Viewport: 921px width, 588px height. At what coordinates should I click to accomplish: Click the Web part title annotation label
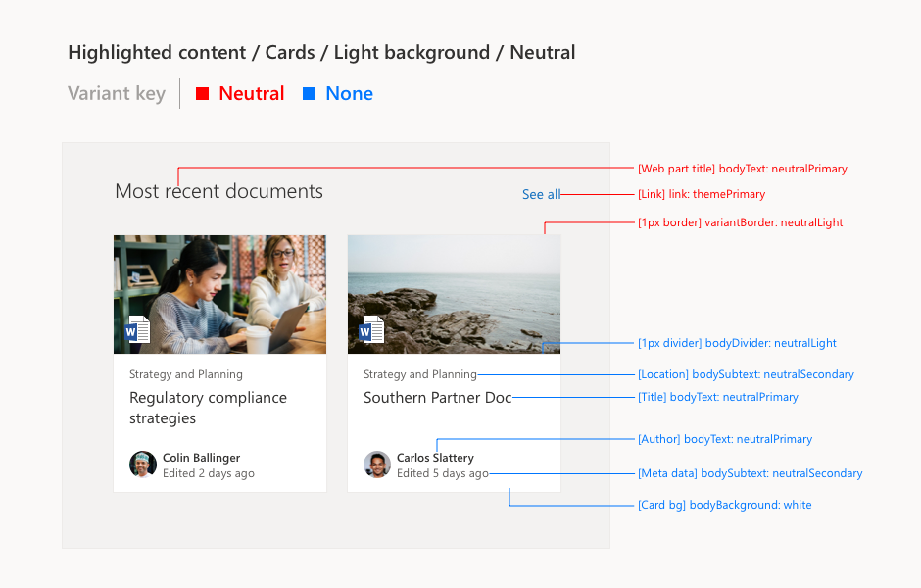743,169
